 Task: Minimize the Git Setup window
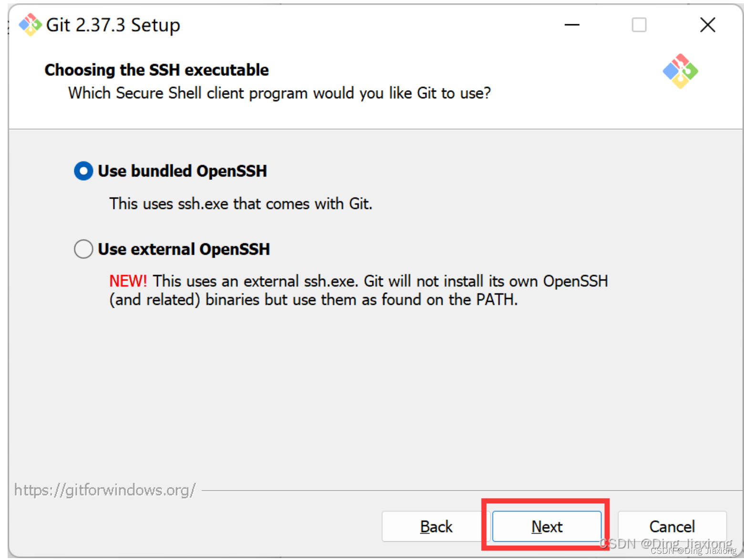[572, 25]
